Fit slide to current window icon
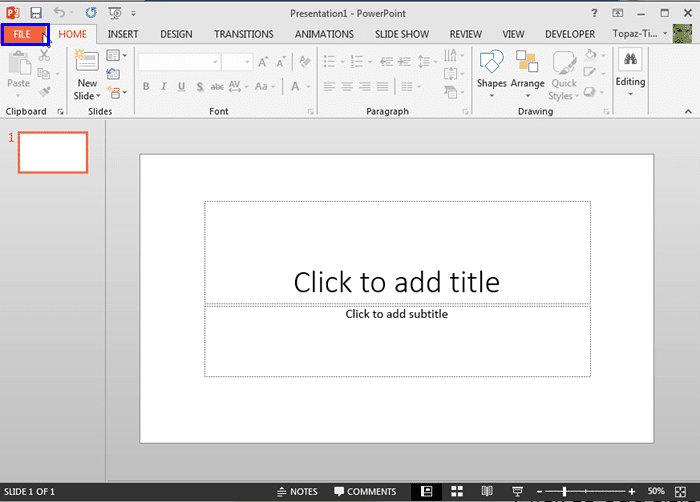 [680, 492]
